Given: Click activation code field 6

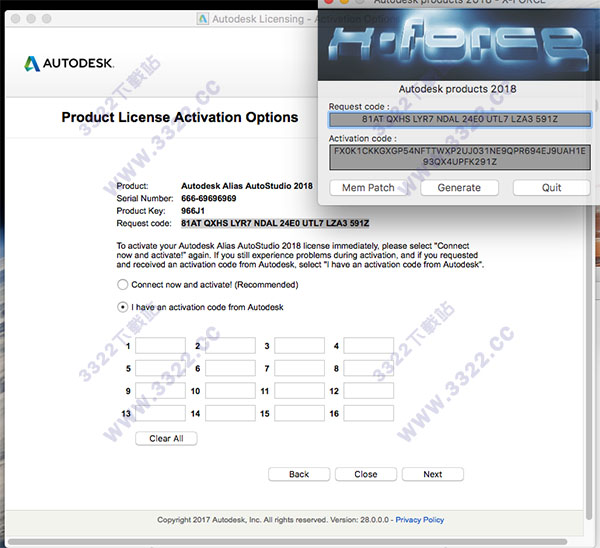Looking at the screenshot, I should [230, 368].
